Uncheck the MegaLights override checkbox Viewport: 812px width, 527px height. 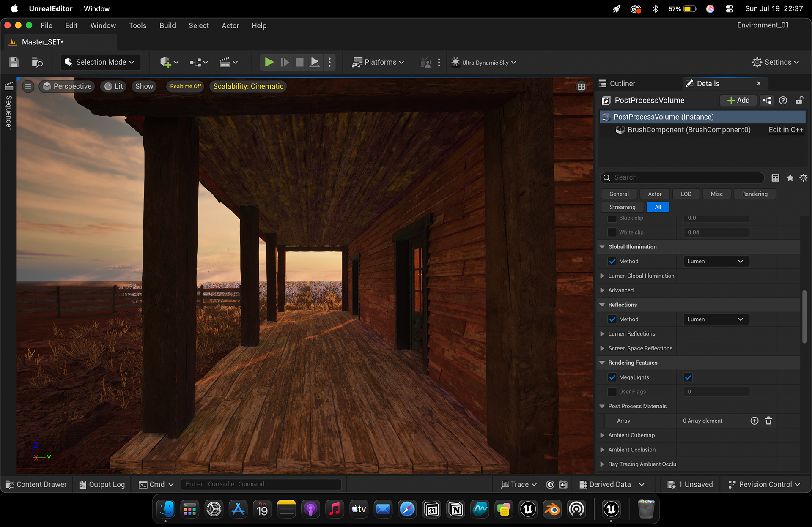pos(612,377)
